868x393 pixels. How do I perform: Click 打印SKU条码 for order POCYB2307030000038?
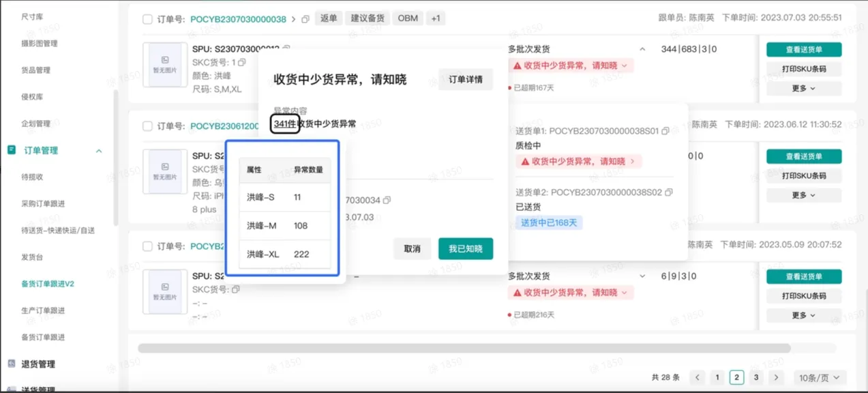coord(804,69)
